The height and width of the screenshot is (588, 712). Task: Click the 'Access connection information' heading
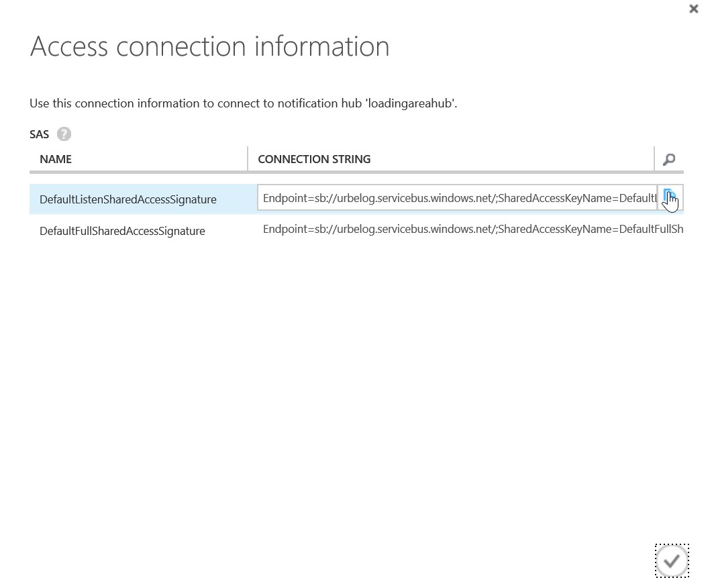(209, 46)
